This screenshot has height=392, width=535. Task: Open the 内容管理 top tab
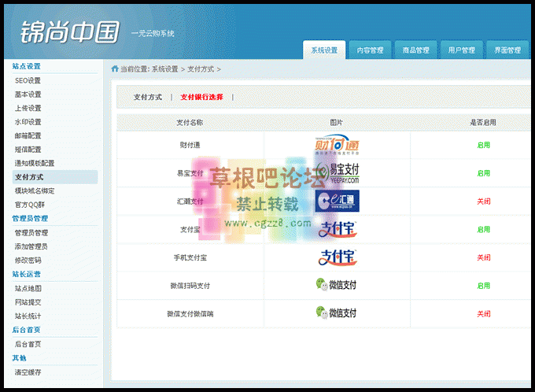click(x=370, y=50)
